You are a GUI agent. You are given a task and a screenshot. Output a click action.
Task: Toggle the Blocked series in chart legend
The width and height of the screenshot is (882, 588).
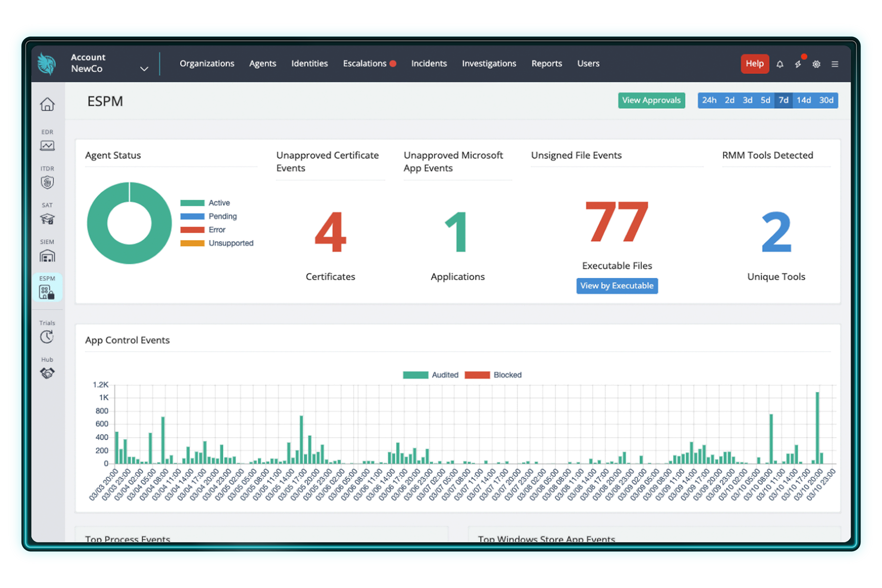pos(493,375)
